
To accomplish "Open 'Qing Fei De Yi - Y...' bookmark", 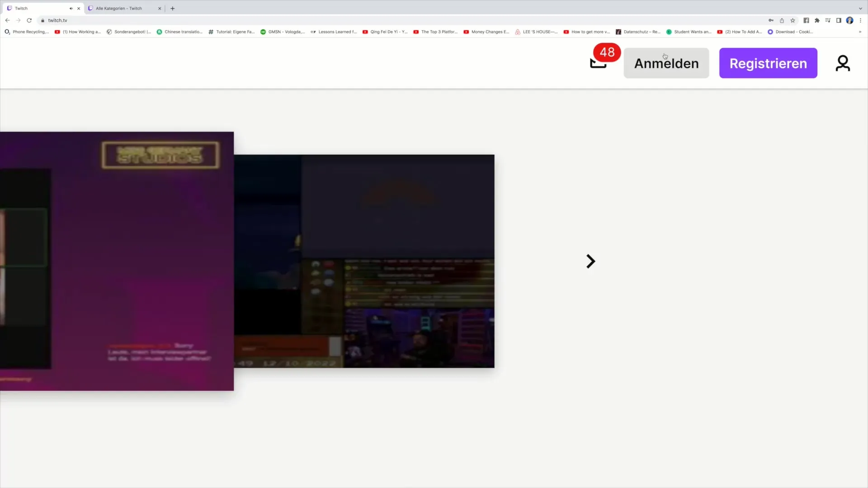I will 385,32.
